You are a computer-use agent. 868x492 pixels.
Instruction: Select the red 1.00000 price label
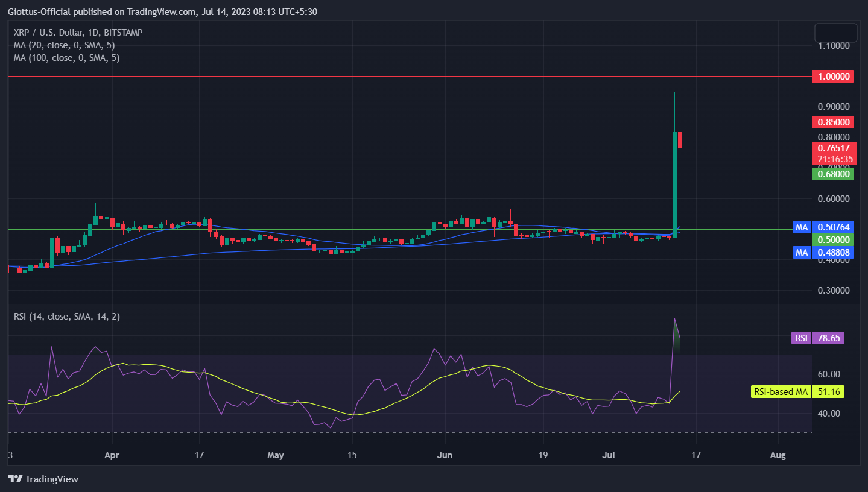(x=832, y=77)
